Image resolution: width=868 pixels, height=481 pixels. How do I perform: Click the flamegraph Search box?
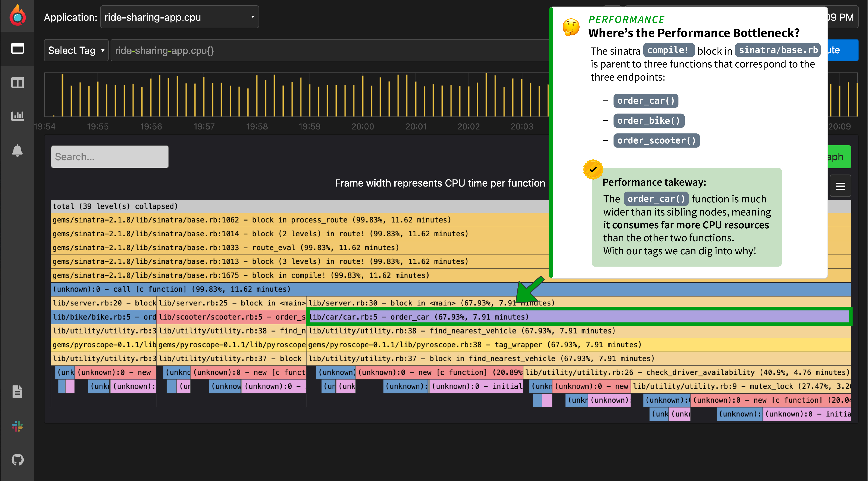[110, 157]
